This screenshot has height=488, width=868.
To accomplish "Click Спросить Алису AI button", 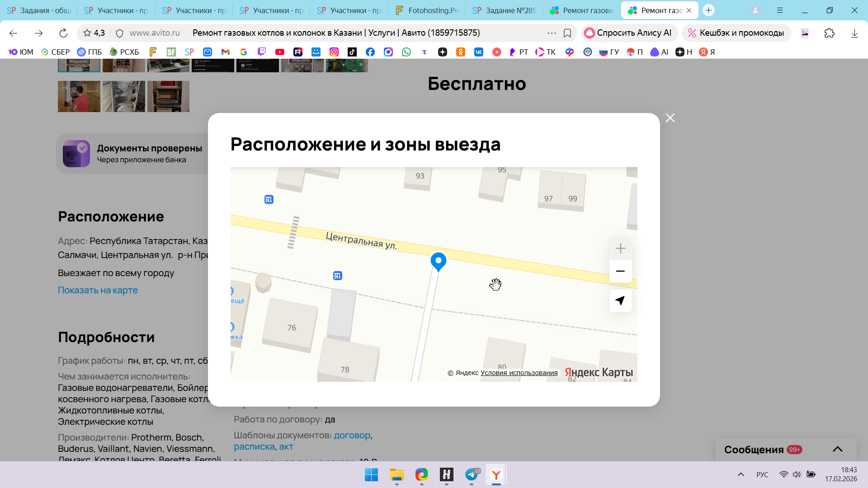I will point(629,33).
